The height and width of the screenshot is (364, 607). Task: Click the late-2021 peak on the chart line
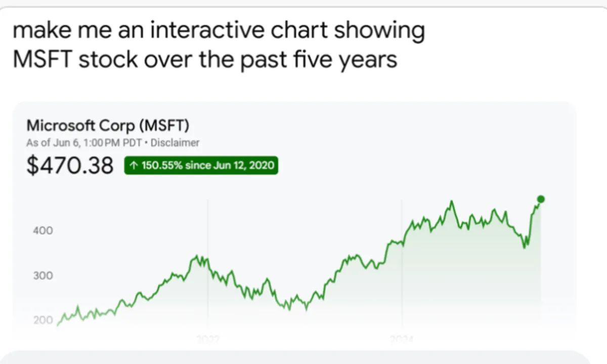(198, 257)
